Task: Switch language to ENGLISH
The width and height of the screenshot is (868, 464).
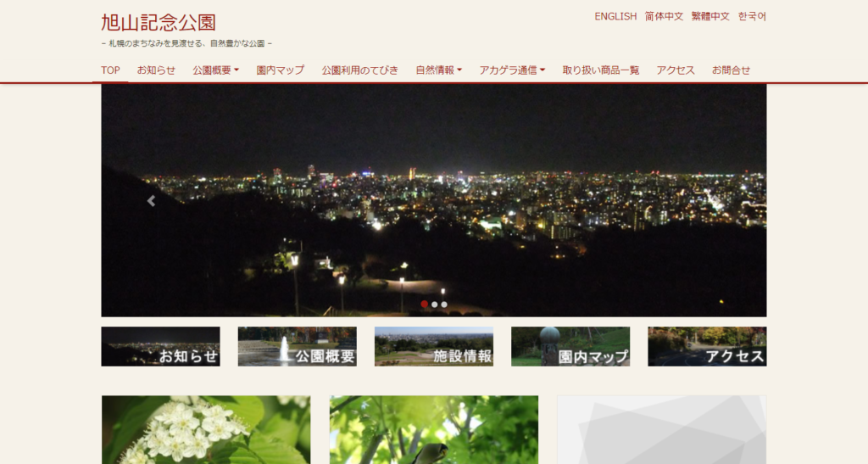Action: [x=615, y=17]
